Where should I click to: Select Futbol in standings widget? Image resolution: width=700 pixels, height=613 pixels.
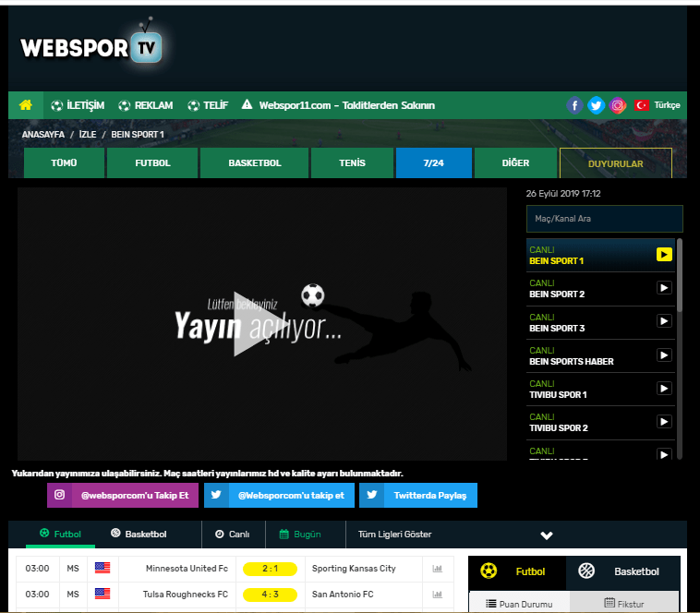pos(517,572)
